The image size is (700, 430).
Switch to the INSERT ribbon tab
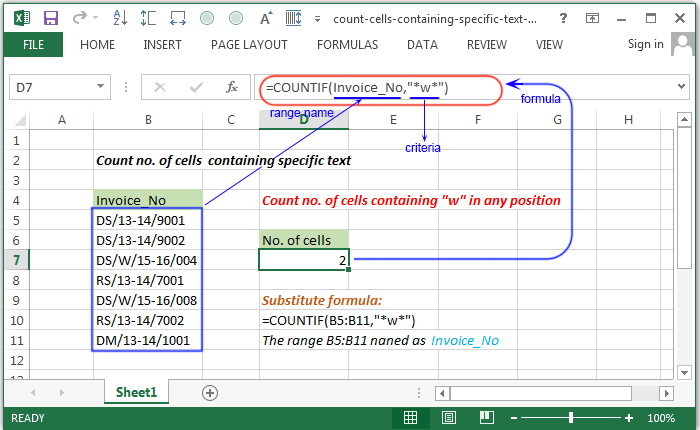click(162, 45)
